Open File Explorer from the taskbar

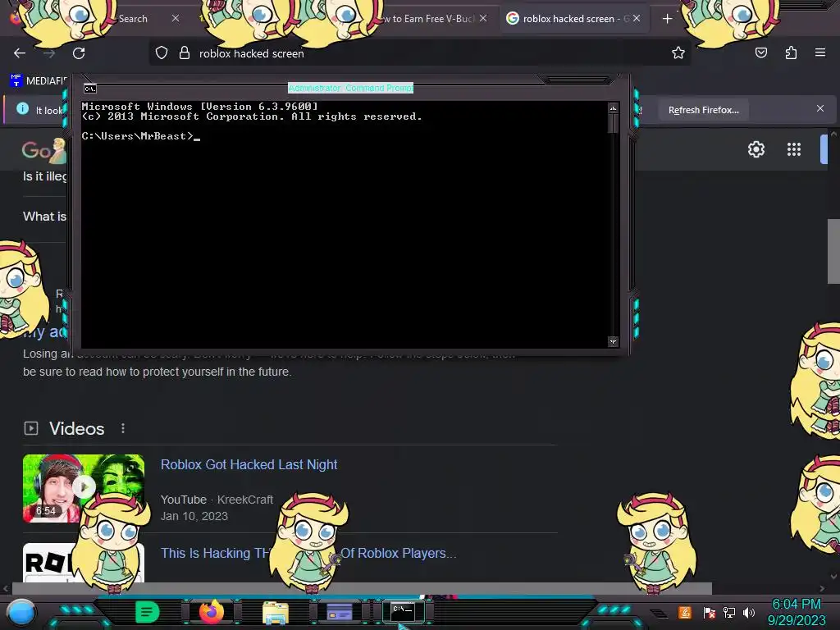(276, 612)
